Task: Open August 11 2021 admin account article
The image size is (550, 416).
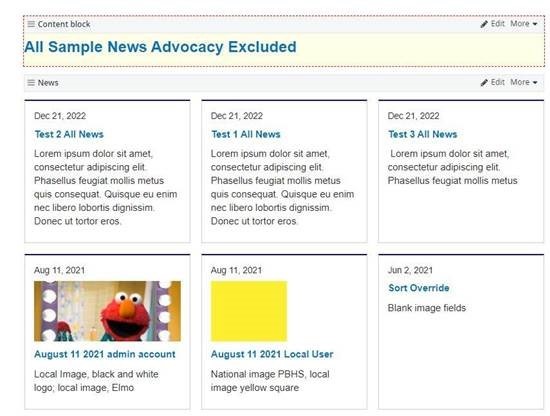Action: tap(105, 354)
